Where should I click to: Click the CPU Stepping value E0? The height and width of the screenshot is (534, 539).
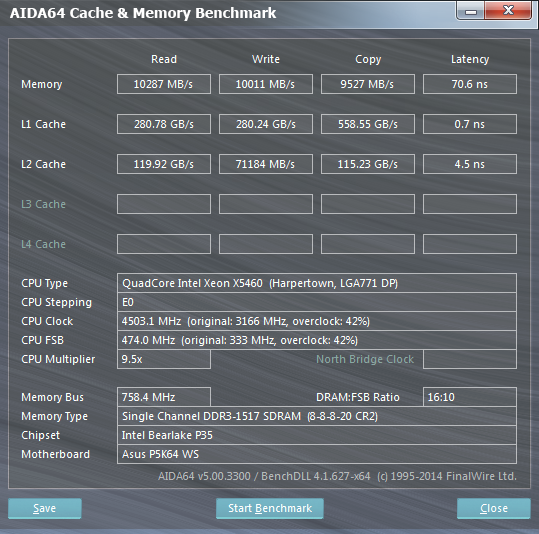pyautogui.click(x=317, y=302)
